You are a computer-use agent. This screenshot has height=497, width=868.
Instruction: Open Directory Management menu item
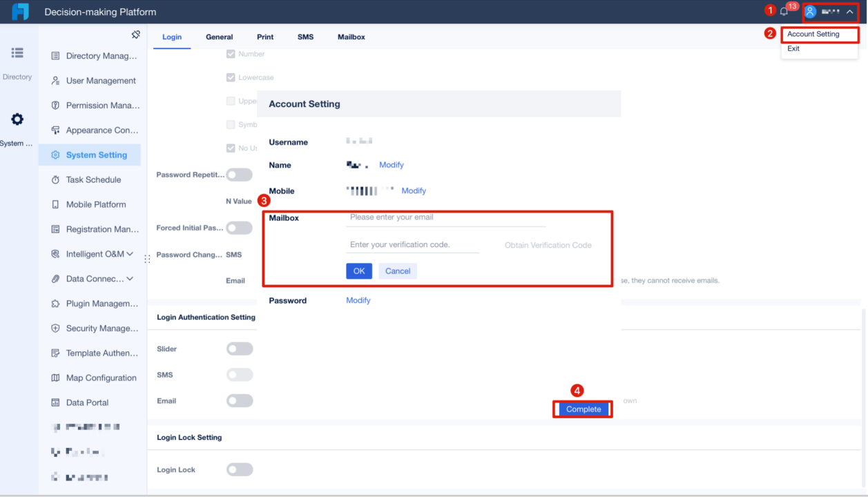90,56
